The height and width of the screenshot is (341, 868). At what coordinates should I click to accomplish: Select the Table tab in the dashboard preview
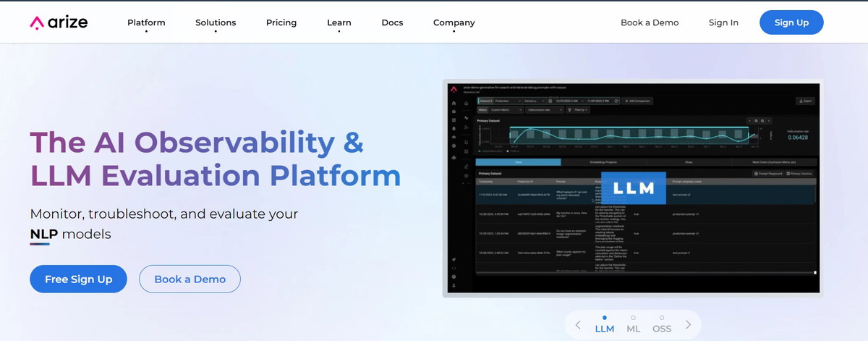click(518, 163)
